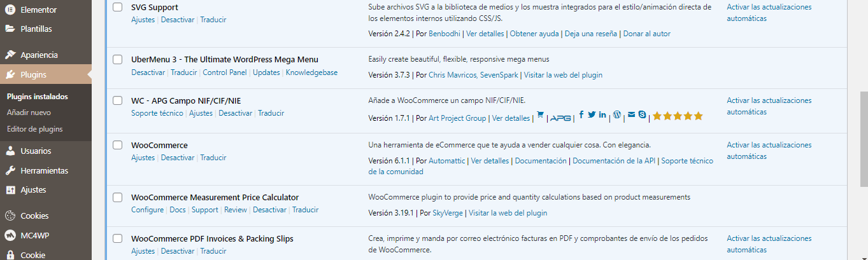Open SkyVerge author link
Viewport: 868px width, 260px height.
click(x=448, y=213)
